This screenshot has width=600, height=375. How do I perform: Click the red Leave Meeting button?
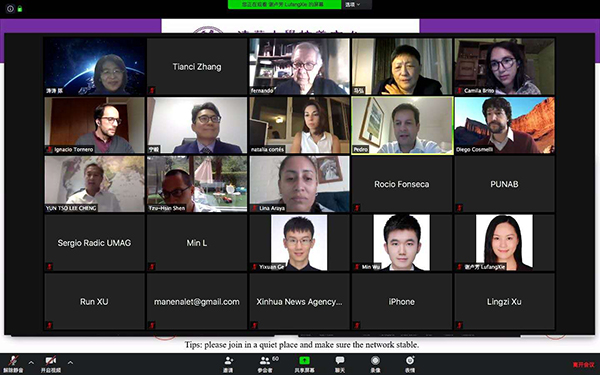(584, 365)
